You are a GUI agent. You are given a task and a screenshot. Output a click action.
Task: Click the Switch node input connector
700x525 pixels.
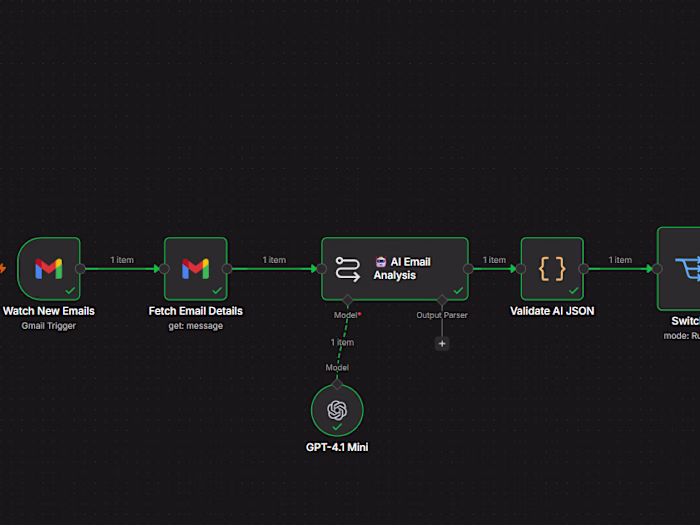click(x=657, y=269)
